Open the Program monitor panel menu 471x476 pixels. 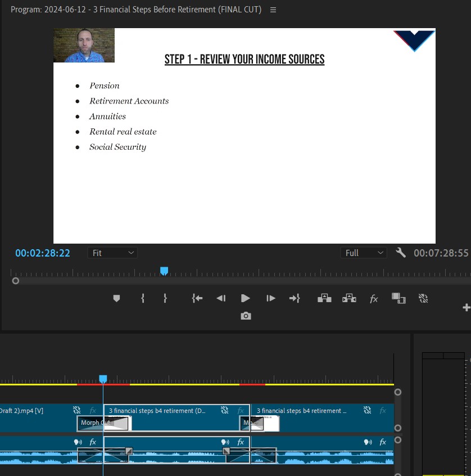pos(273,10)
